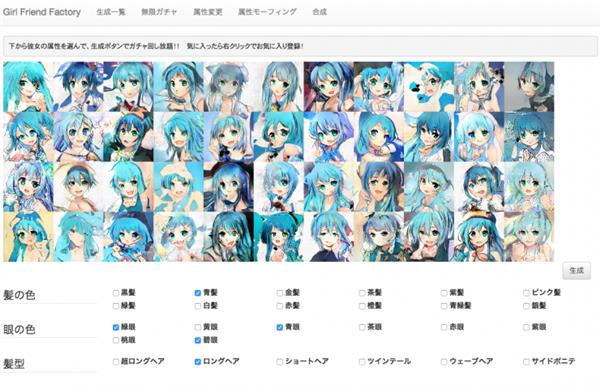Enable the 赤眼 eye color checkbox

click(444, 327)
